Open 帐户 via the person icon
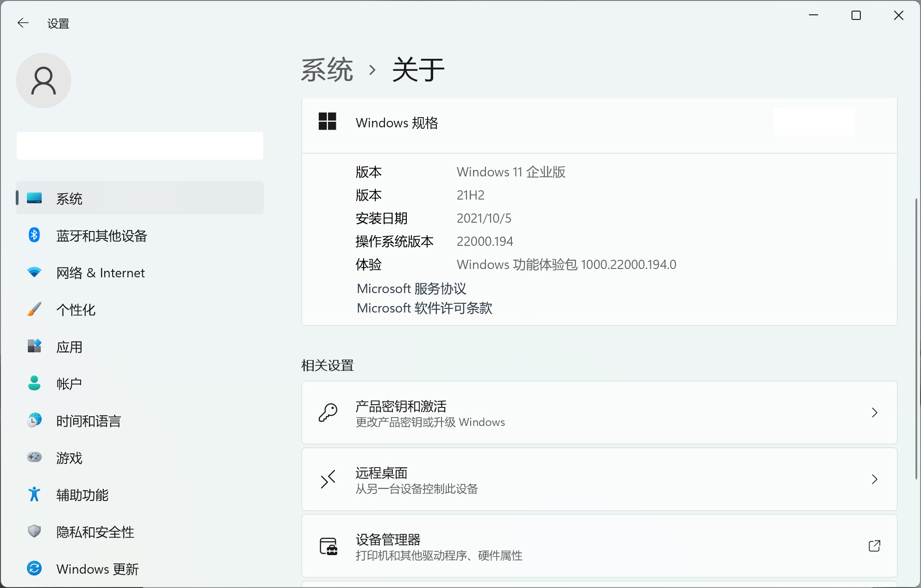 coord(34,383)
